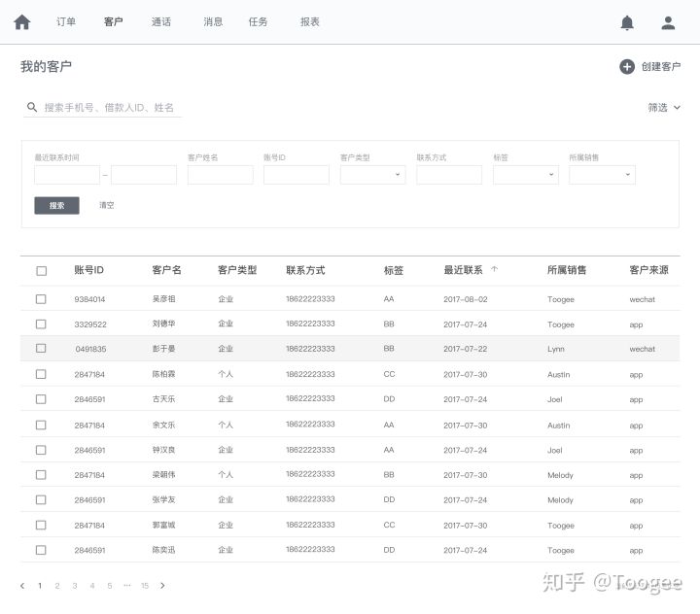
Task: Click the 联系方式 column header
Action: click(305, 270)
